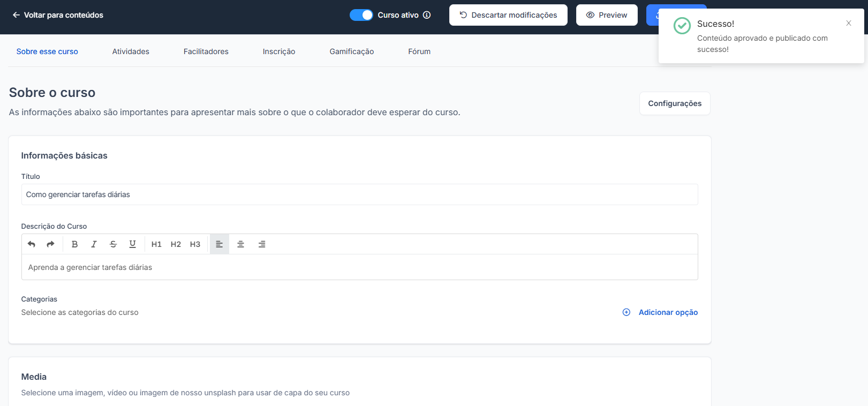Viewport: 868px width, 406px height.
Task: Open the course Preview
Action: (607, 15)
